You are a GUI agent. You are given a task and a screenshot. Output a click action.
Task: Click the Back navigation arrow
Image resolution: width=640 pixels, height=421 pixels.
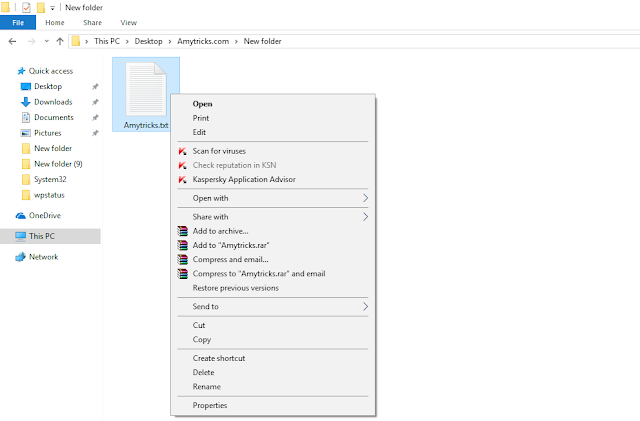point(13,41)
